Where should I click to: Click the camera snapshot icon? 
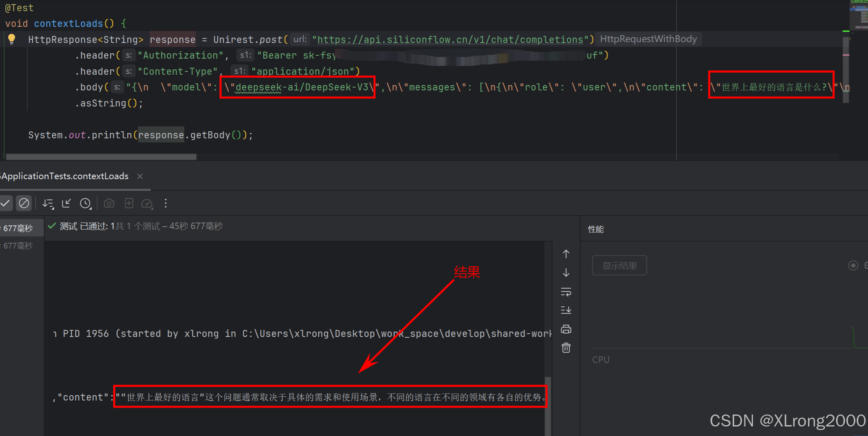109,203
